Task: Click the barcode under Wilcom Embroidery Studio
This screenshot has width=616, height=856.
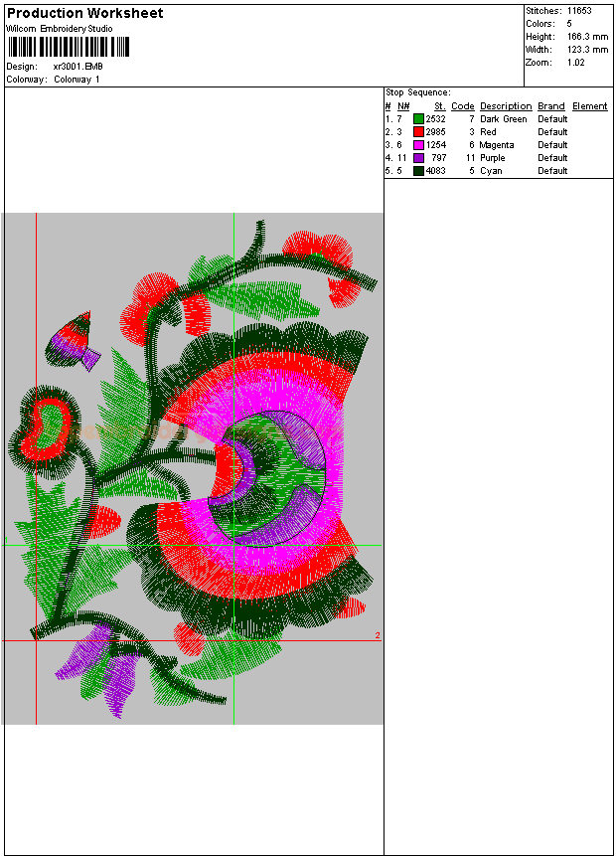Action: pyautogui.click(x=69, y=47)
